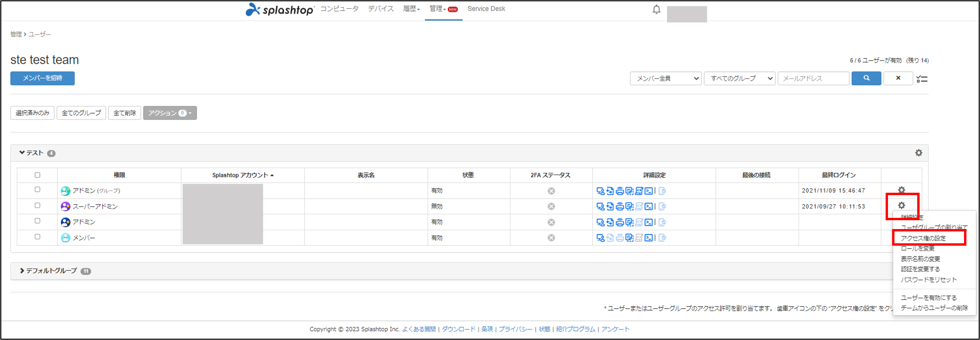Click the 最終ログイン column header
This screenshot has width=980, height=340.
pos(839,175)
